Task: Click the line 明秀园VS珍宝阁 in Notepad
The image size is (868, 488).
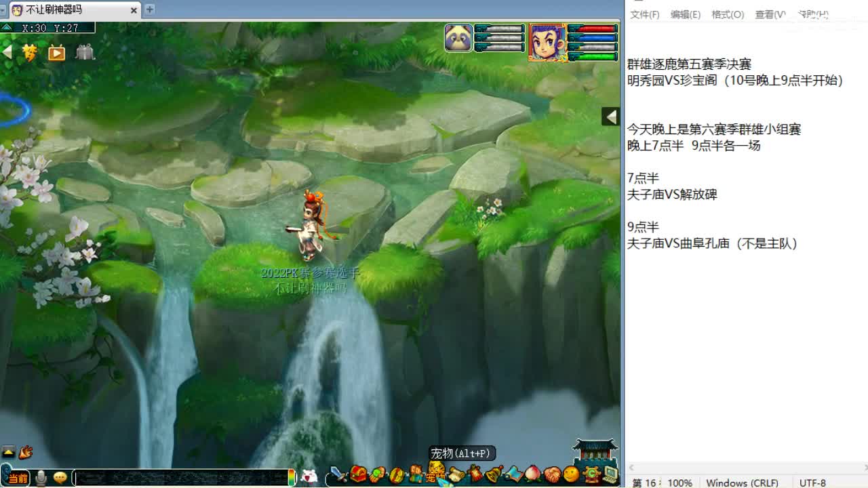Action: point(735,80)
